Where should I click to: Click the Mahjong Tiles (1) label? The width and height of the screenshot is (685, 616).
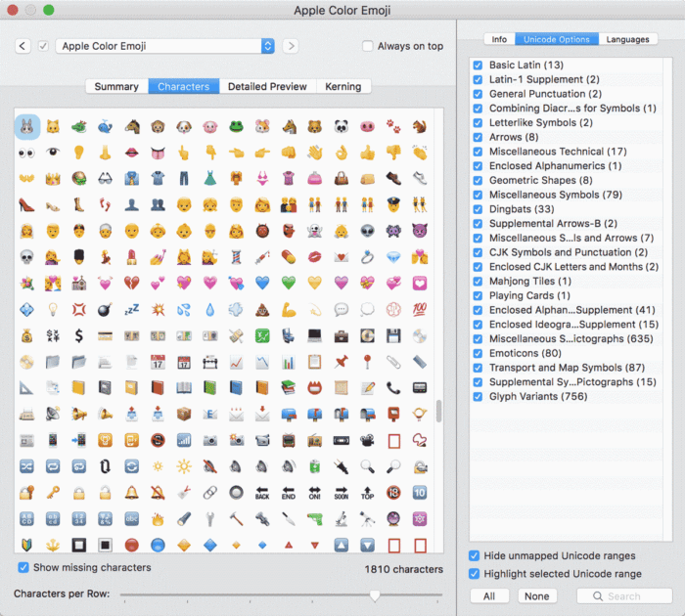click(x=530, y=282)
